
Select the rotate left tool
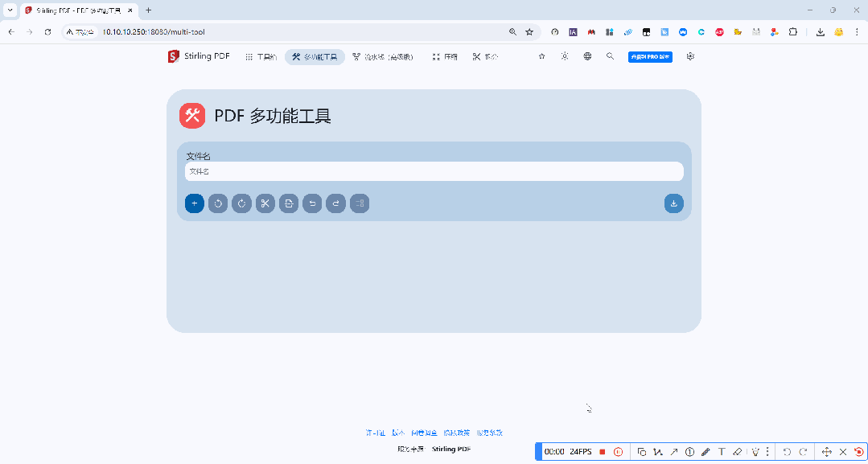pos(218,203)
